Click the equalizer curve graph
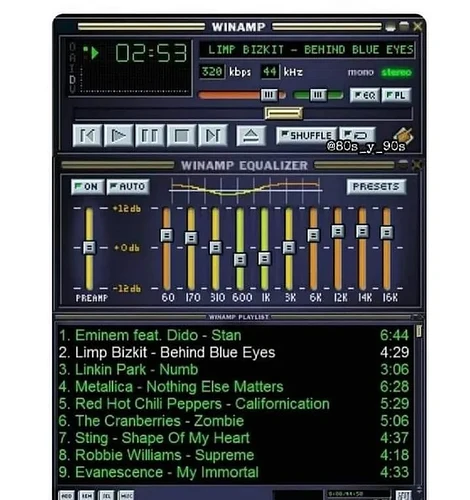 tap(246, 190)
